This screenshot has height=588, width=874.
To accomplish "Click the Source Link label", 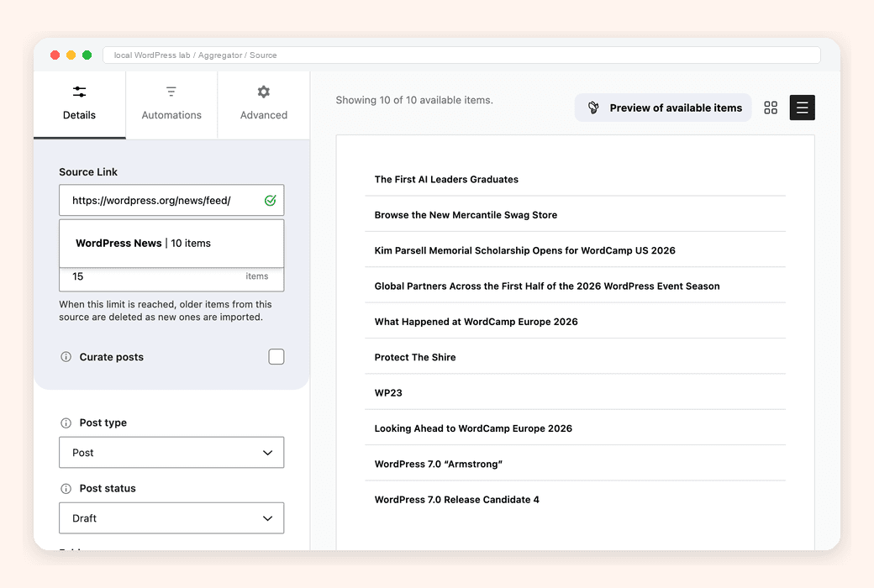I will coord(88,172).
